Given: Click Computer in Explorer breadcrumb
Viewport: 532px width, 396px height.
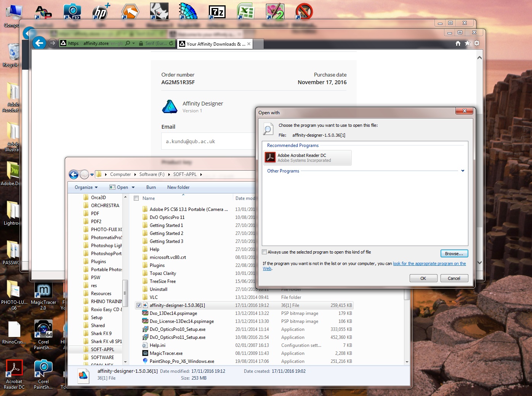Looking at the screenshot, I should 120,174.
